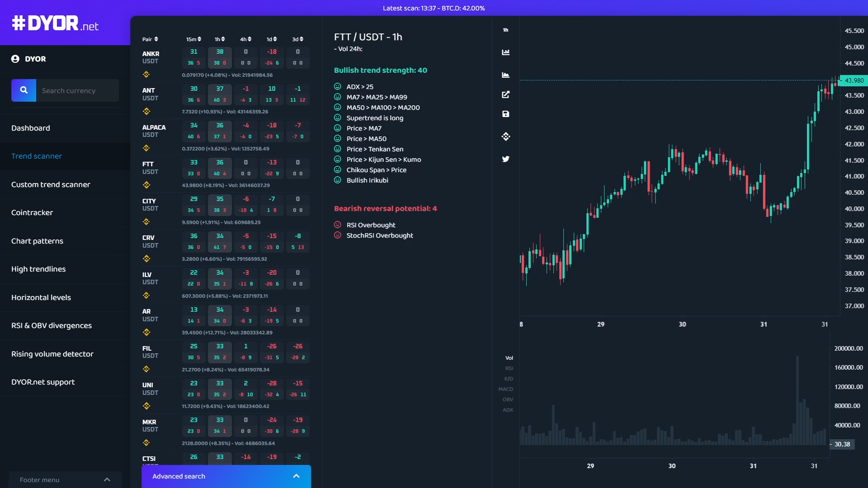Open RSI & OBV divergences page

click(65, 326)
